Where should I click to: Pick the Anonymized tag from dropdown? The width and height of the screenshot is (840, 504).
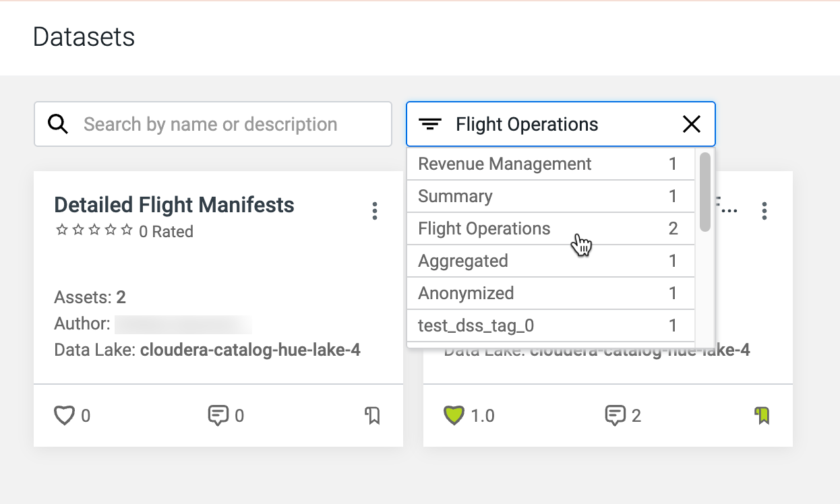point(466,293)
